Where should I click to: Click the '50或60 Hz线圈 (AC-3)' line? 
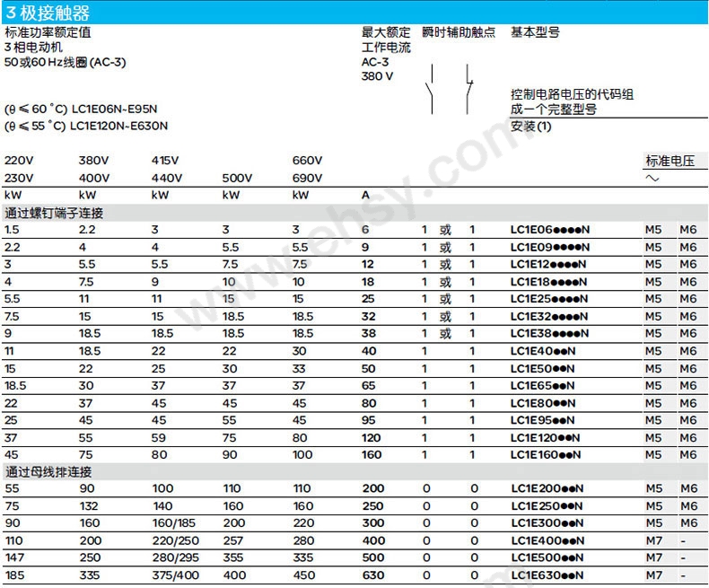(x=66, y=62)
